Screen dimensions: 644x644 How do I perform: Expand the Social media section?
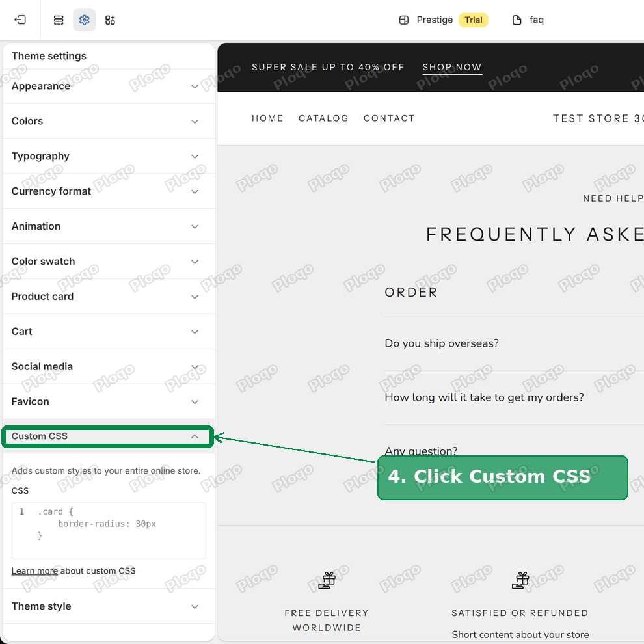[x=109, y=366]
